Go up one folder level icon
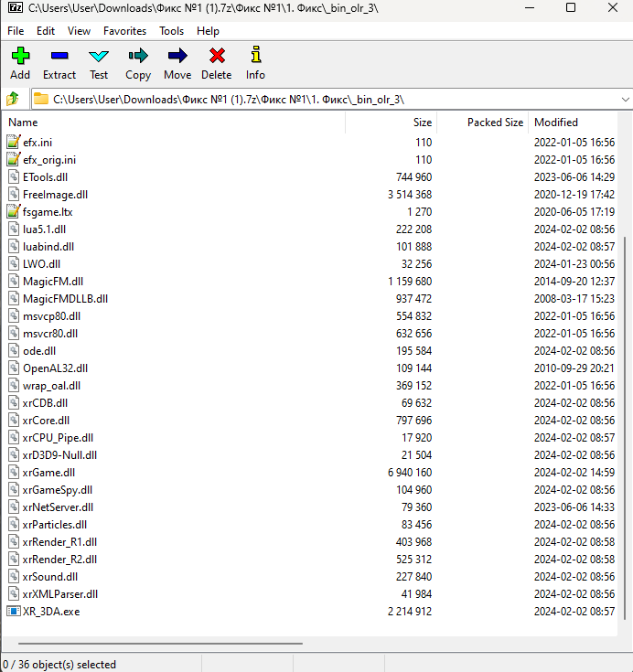This screenshot has width=633, height=672. pos(13,99)
